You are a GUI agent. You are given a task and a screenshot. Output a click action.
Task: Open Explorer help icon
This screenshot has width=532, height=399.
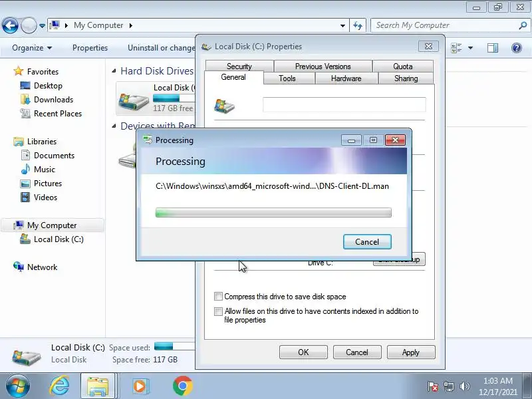(x=517, y=48)
